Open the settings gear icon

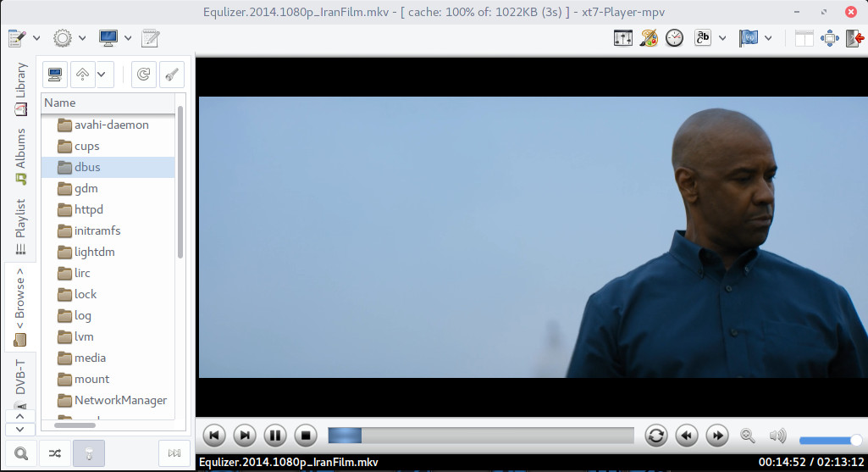pyautogui.click(x=63, y=38)
